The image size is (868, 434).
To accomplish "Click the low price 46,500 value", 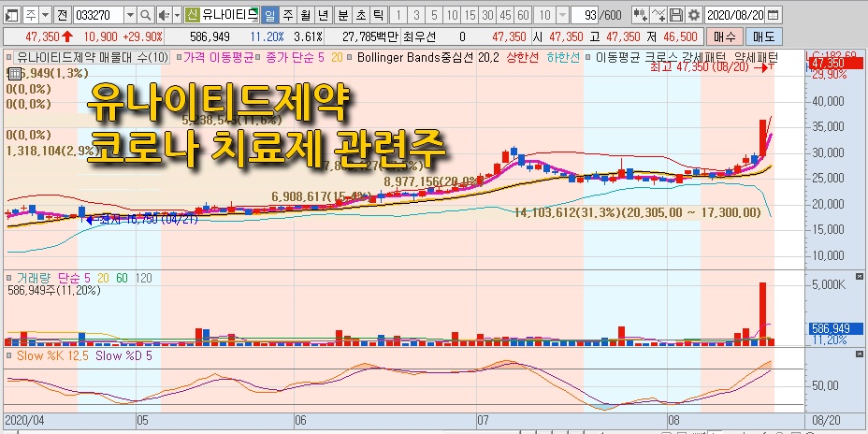I will point(679,37).
